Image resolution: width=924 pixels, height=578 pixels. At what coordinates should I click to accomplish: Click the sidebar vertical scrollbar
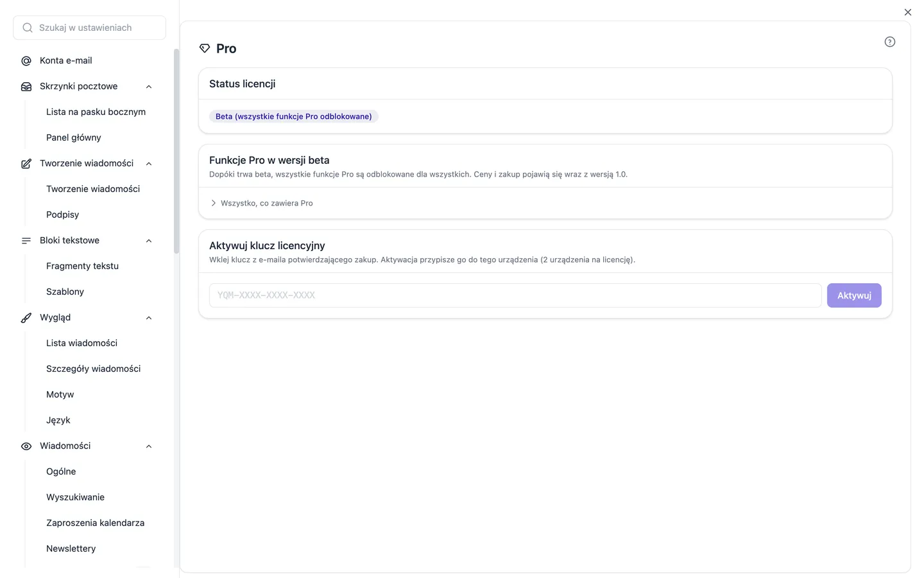click(176, 151)
